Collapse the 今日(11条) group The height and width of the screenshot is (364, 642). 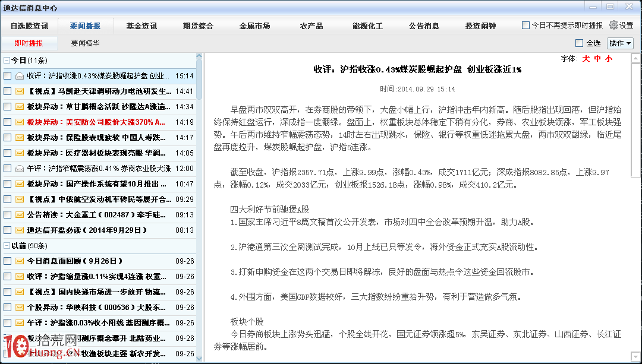7,61
